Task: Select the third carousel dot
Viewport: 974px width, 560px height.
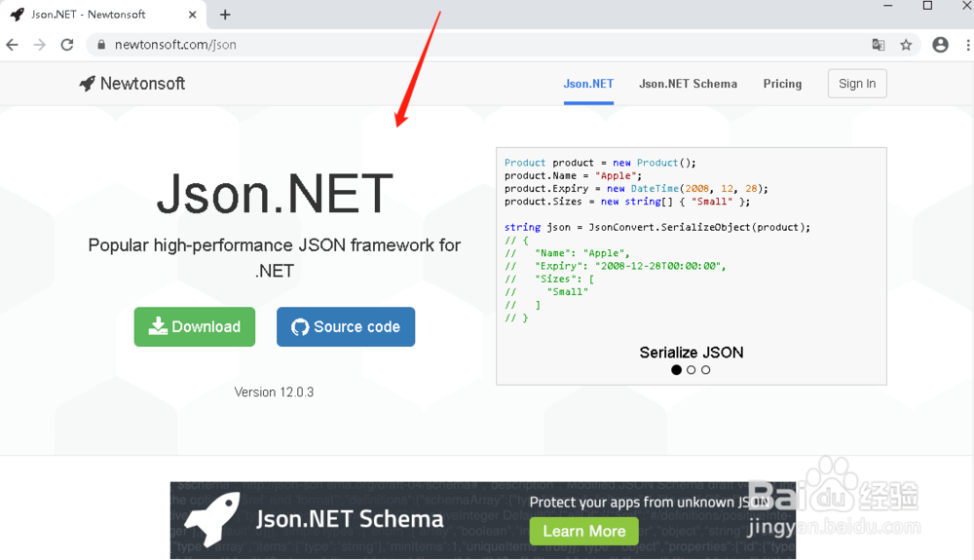Action: point(705,370)
